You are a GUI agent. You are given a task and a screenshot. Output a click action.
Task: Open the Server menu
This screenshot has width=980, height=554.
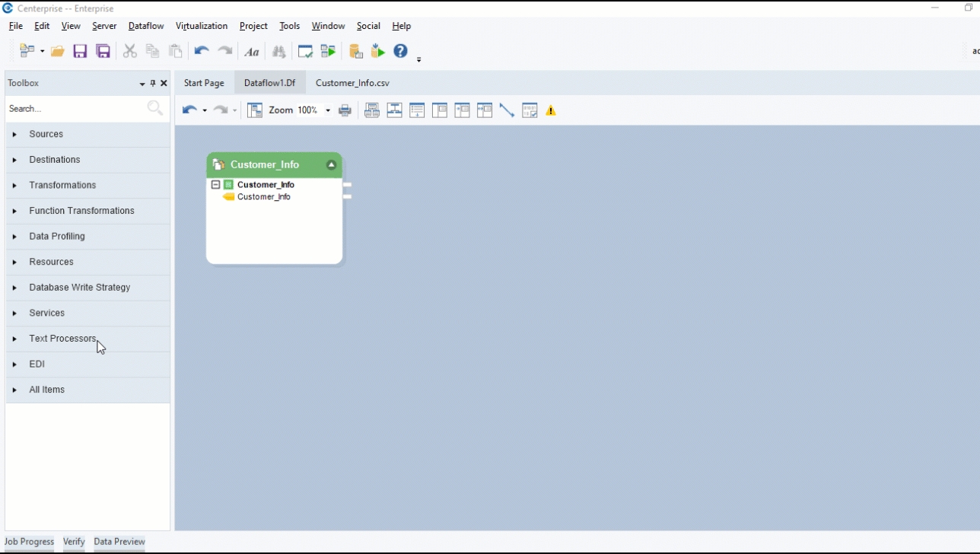(x=104, y=26)
